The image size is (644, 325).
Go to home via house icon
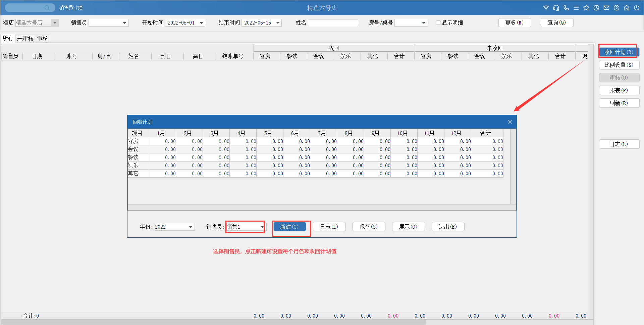tap(627, 8)
